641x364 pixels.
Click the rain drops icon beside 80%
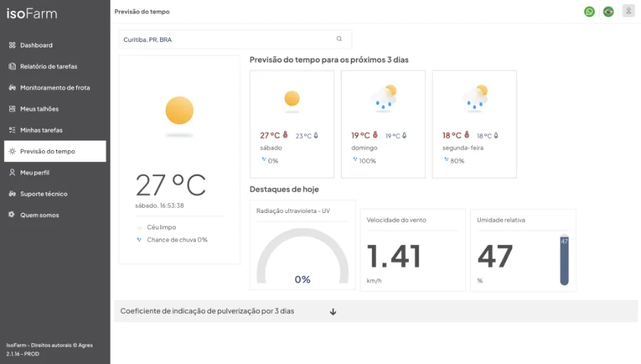pos(447,160)
